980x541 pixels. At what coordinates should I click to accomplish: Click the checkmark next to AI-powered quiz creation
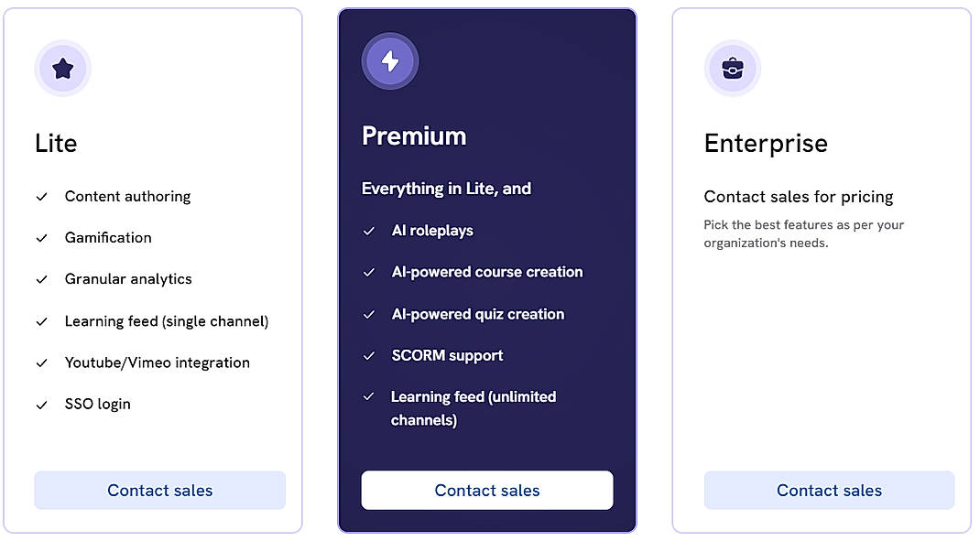click(369, 314)
